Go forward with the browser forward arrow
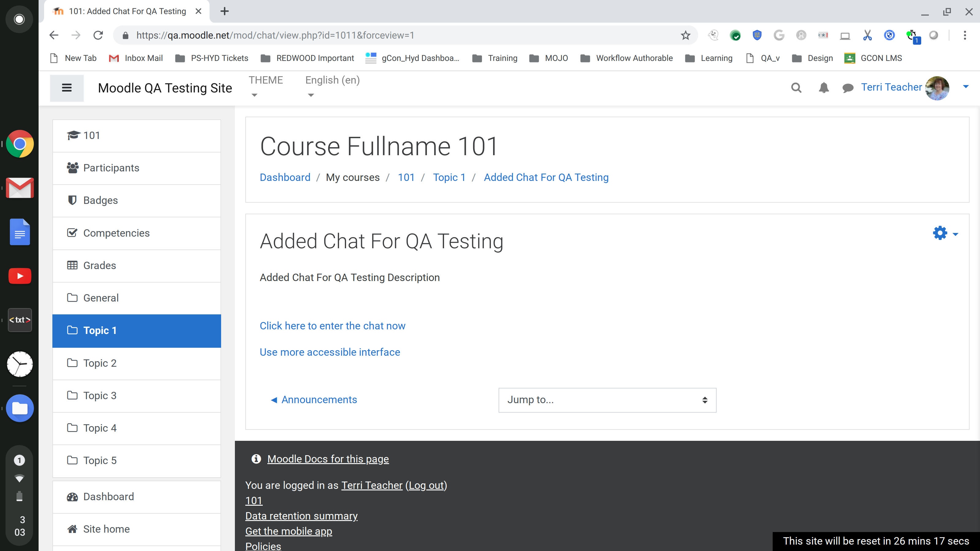Screen dimensions: 980x551 pyautogui.click(x=76, y=36)
